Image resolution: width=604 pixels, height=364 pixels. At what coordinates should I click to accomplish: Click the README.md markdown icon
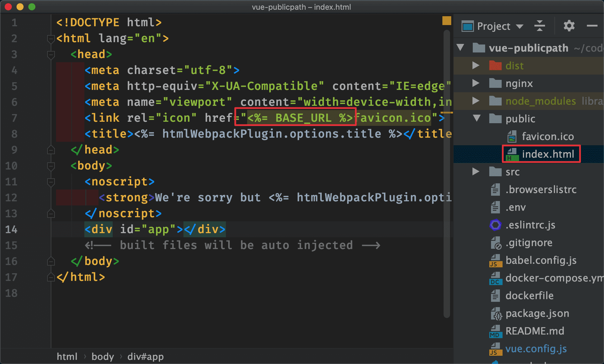[x=495, y=331]
